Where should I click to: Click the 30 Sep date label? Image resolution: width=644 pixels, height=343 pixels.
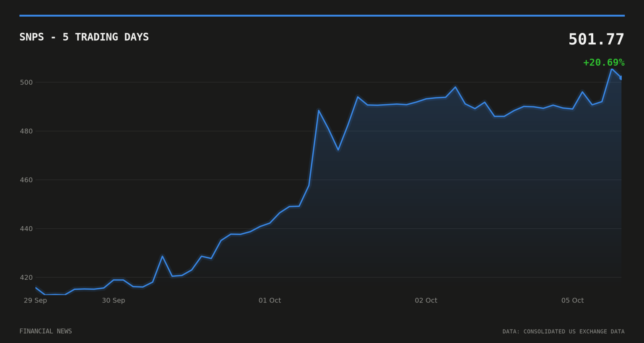114,300
